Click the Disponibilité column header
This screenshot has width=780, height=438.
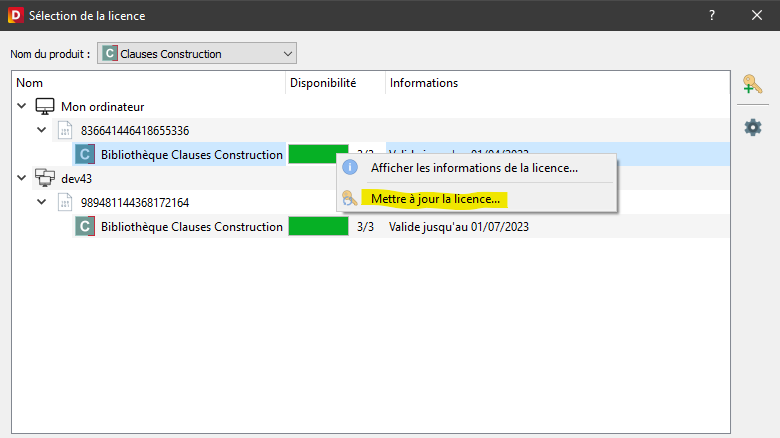coord(323,83)
